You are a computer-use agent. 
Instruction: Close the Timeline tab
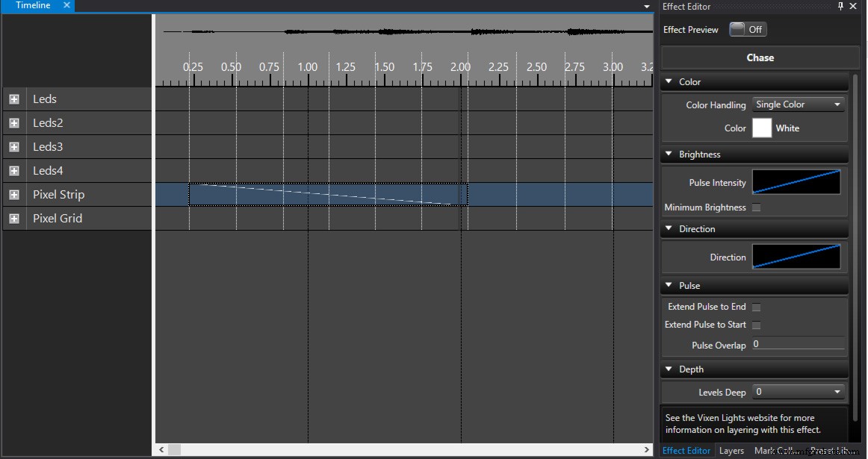coord(66,5)
